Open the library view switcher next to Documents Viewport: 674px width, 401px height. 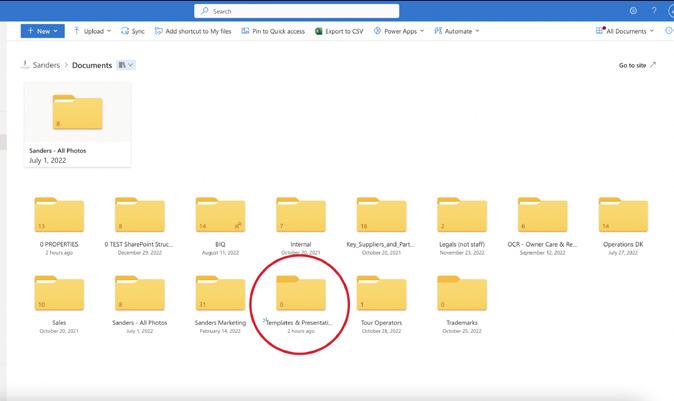(x=126, y=65)
